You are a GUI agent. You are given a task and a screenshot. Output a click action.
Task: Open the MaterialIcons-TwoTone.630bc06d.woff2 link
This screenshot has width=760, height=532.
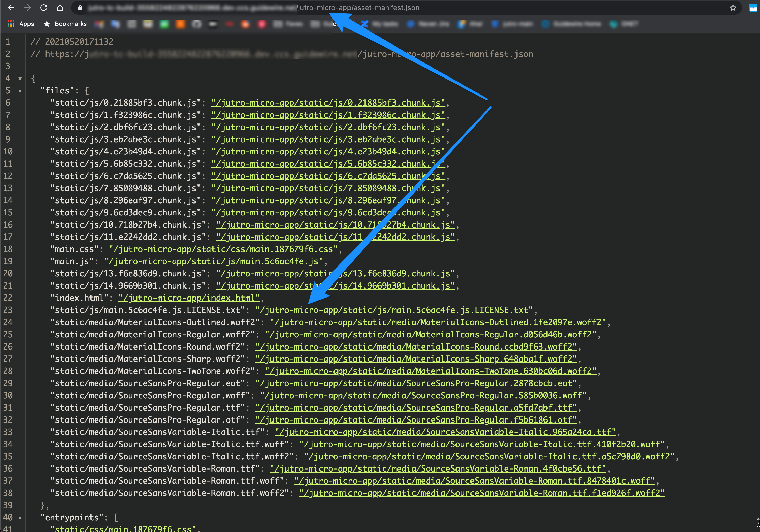pyautogui.click(x=431, y=371)
